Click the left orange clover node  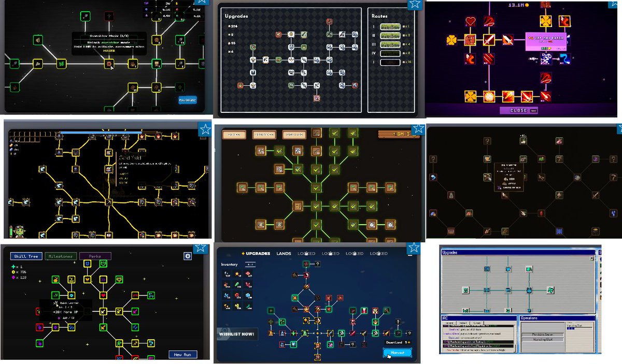pos(453,39)
